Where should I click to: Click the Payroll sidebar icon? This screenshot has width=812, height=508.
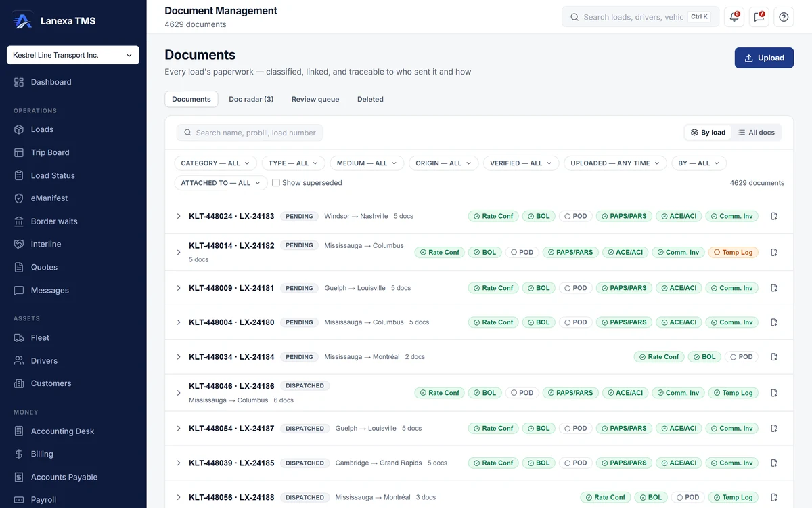[x=19, y=500]
